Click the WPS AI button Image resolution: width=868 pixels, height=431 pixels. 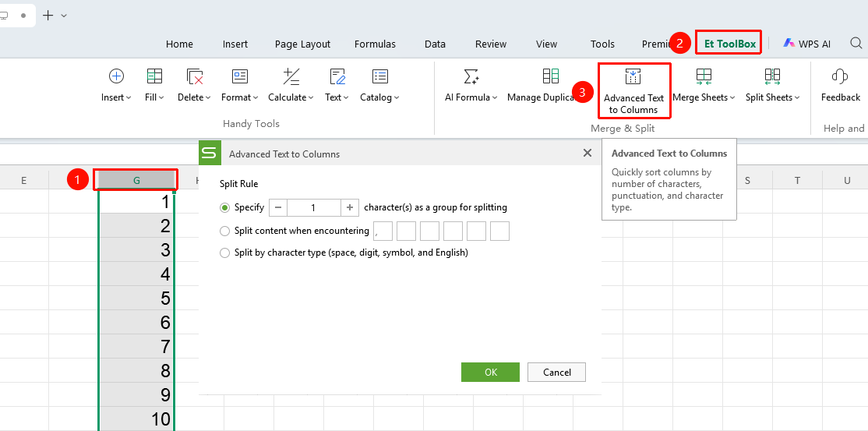point(806,44)
